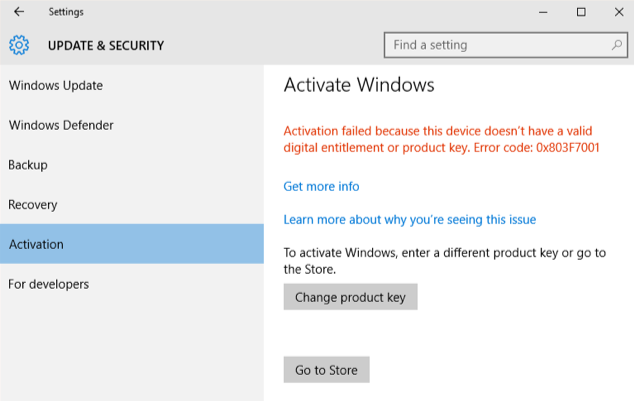
Task: Click the red activation error message
Action: click(442, 140)
